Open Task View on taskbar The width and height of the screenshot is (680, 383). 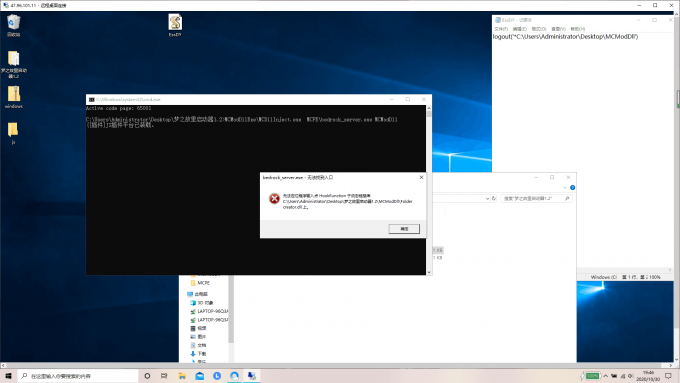(164, 376)
